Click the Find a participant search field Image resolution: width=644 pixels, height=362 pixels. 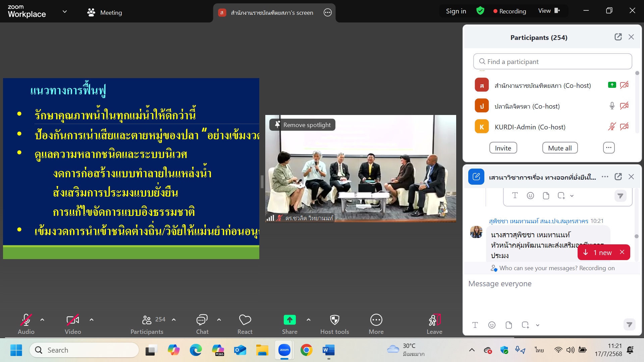(552, 61)
